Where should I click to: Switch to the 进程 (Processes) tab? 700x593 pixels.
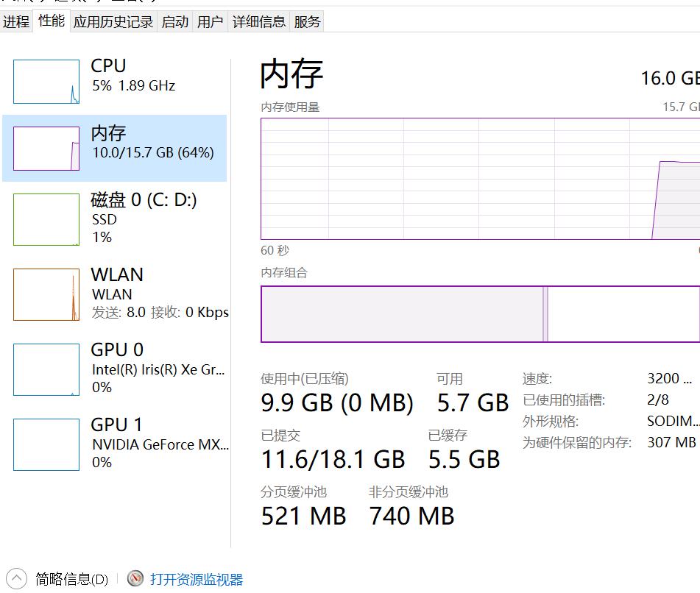coord(16,21)
